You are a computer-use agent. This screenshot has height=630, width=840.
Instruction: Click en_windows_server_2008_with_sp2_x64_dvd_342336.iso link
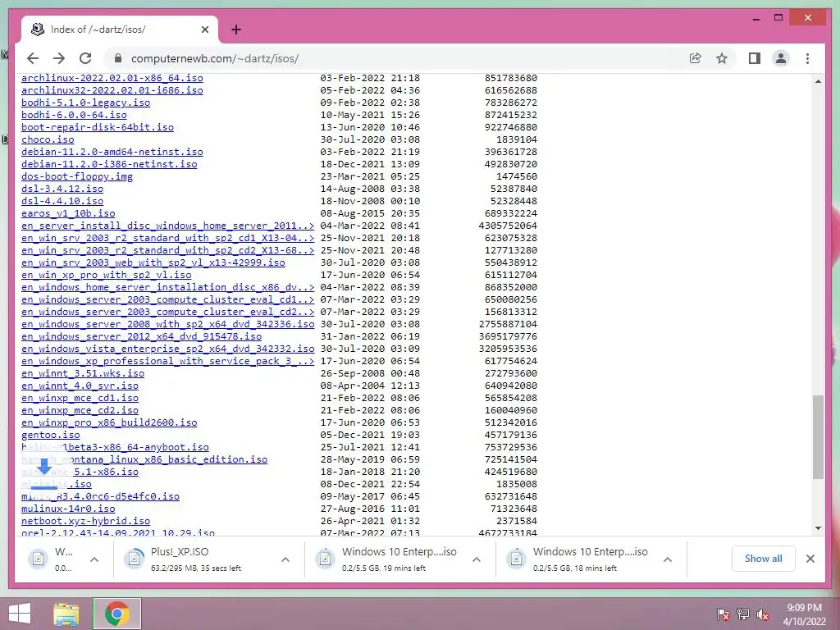click(167, 325)
